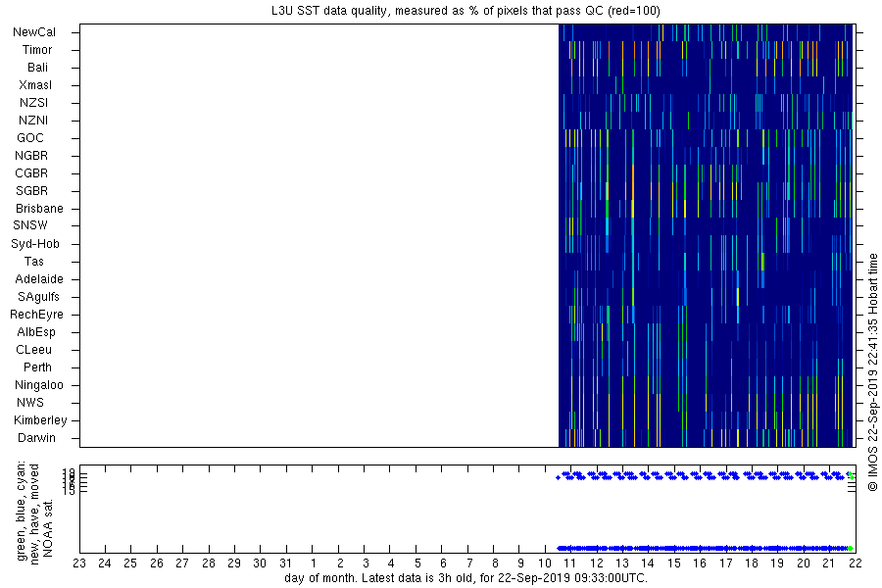
Task: Click x-axis day label 8
Action: pyautogui.click(x=495, y=563)
